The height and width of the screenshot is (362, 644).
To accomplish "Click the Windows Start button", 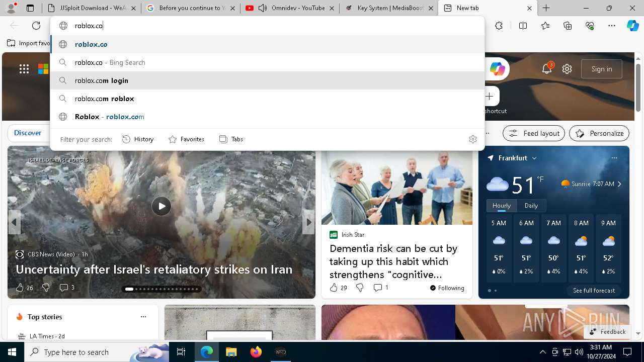I will (12, 352).
